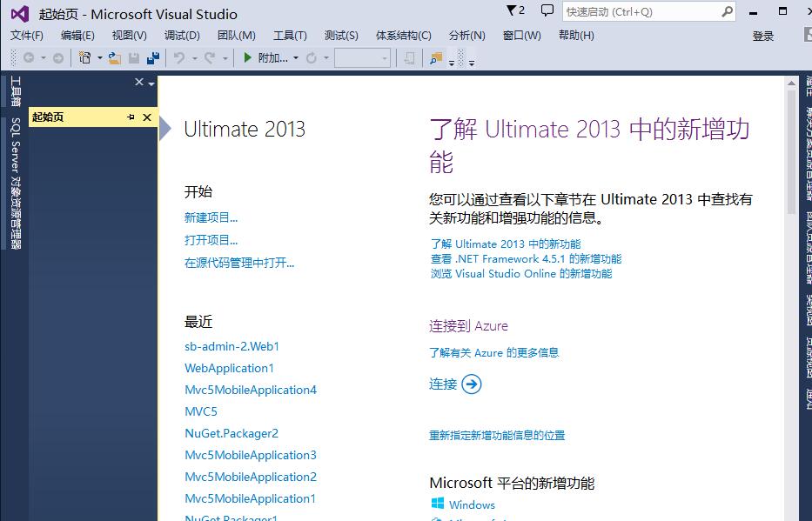
Task: Open the first toolbar overflow options arrow
Action: pyautogui.click(x=451, y=62)
